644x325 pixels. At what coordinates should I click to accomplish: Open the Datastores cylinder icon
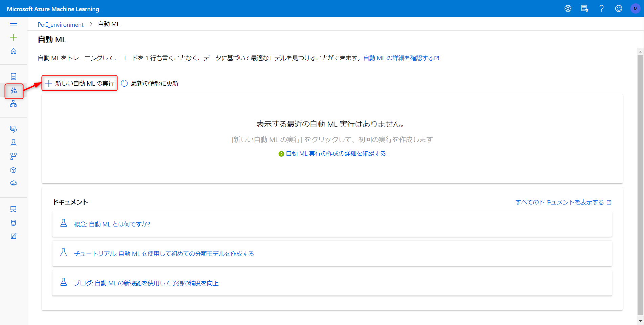click(x=14, y=223)
